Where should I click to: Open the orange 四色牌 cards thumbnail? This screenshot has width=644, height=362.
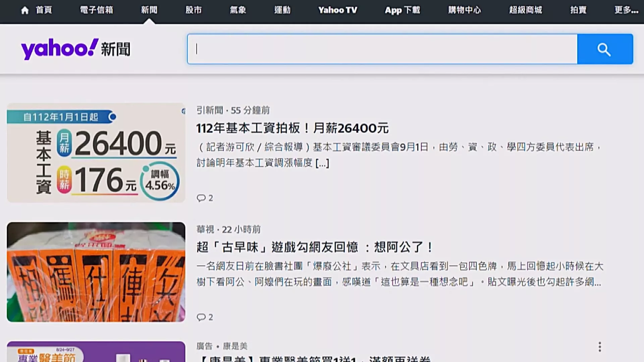pos(96,272)
